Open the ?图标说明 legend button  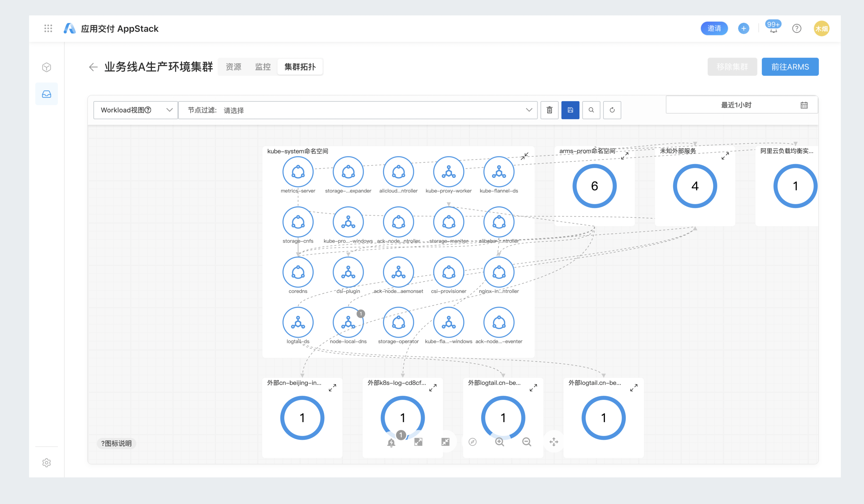pos(117,443)
